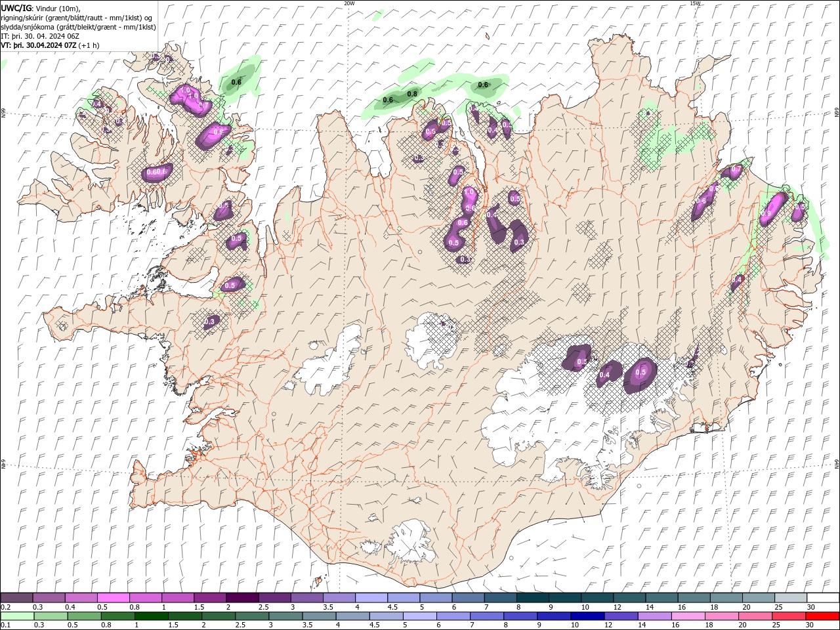Pick the darkest purple swatch between 2 and 2.5
The height and width of the screenshot is (630, 840).
tap(242, 598)
